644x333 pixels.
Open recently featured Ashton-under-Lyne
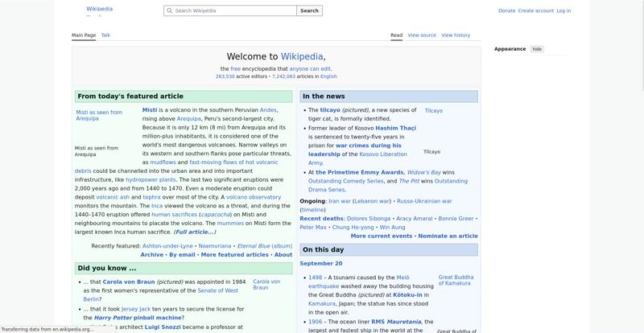167,246
